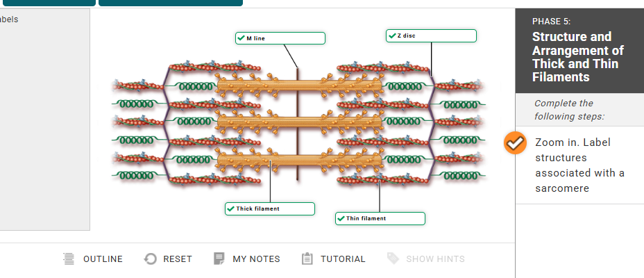Launch the Tutorial clipboard icon
644x278 pixels.
[307, 259]
